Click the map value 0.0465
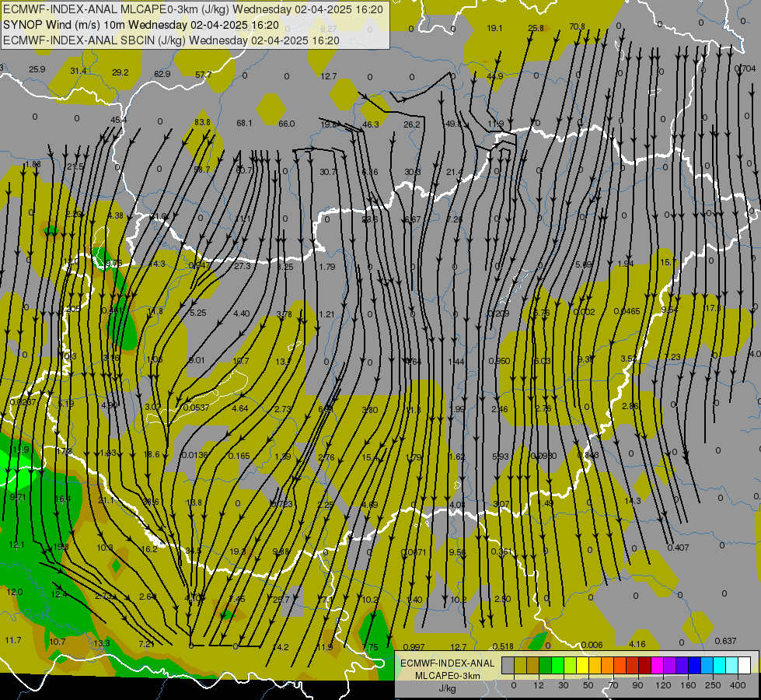This screenshot has height=700, width=761. [x=627, y=311]
